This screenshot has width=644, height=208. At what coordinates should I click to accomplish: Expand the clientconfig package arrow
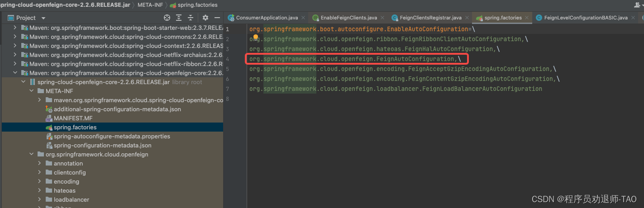(x=39, y=173)
